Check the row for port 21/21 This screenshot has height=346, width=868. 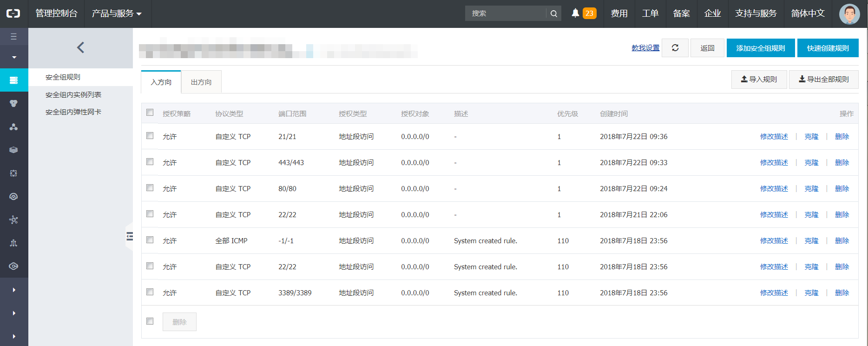(150, 136)
